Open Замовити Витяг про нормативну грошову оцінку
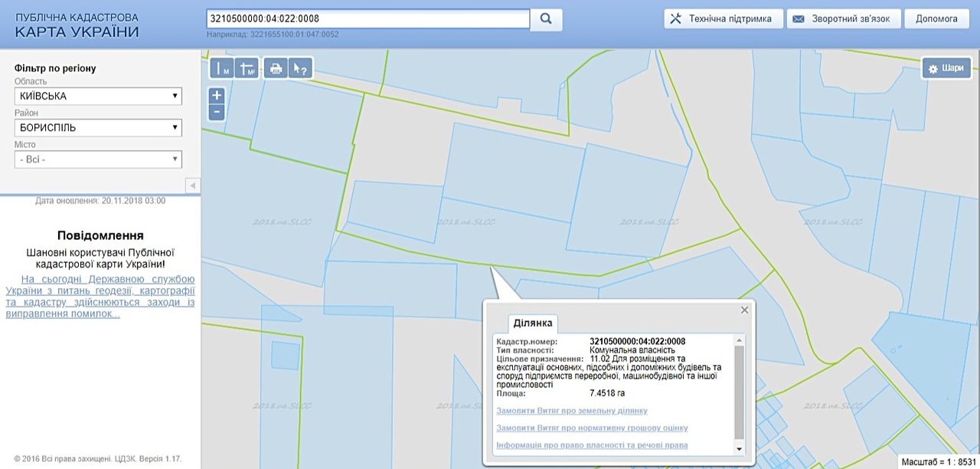 tap(592, 428)
